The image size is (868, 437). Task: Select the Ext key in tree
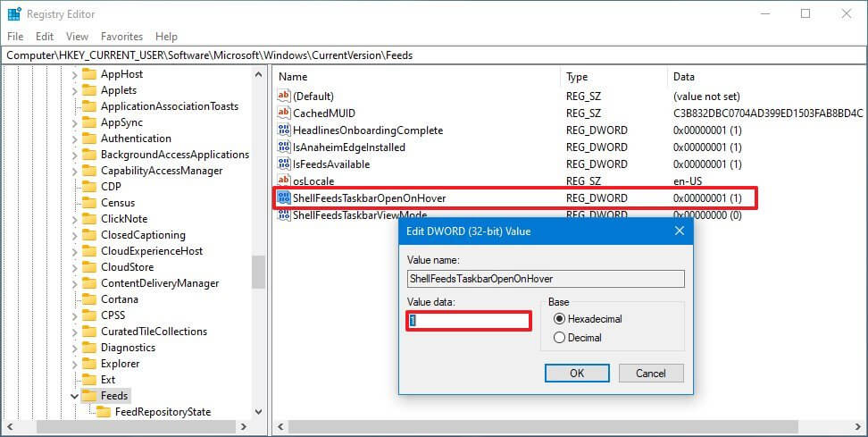coord(108,380)
